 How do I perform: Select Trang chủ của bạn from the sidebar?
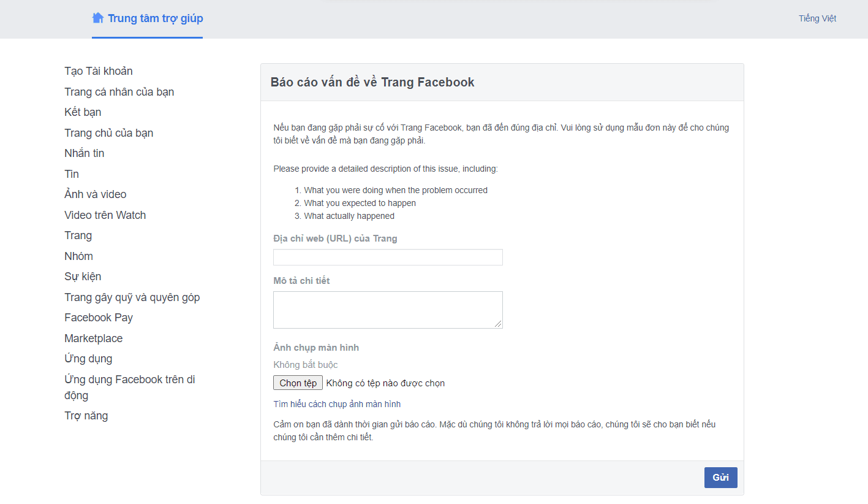[x=108, y=132]
